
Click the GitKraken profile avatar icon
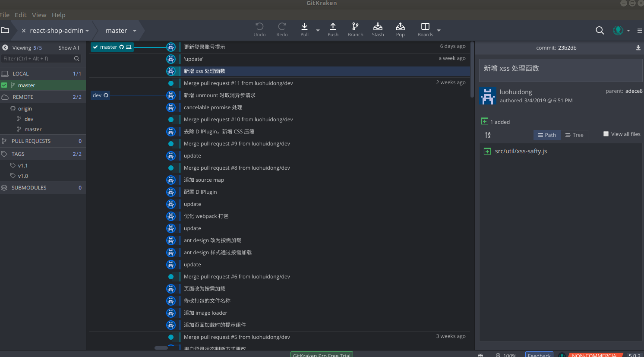(x=618, y=30)
